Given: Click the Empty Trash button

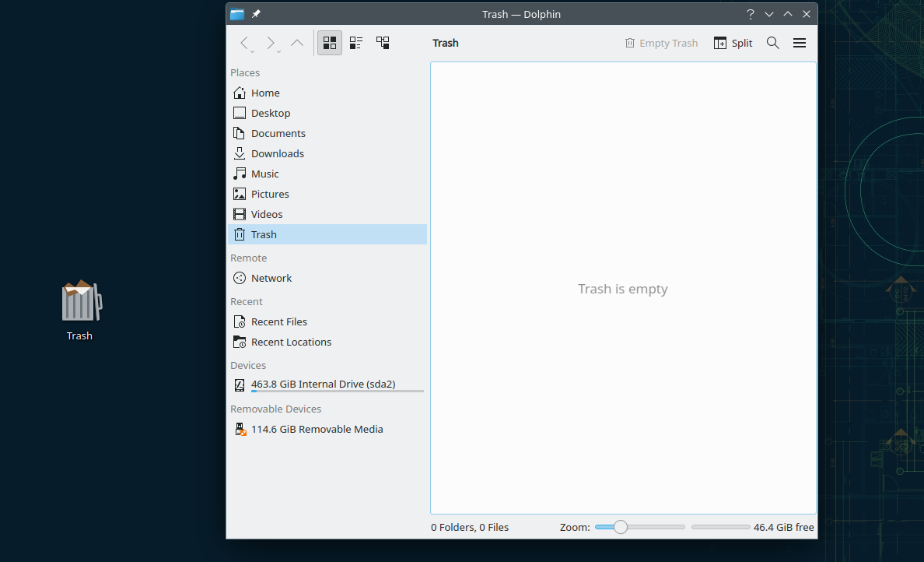Looking at the screenshot, I should 661,43.
